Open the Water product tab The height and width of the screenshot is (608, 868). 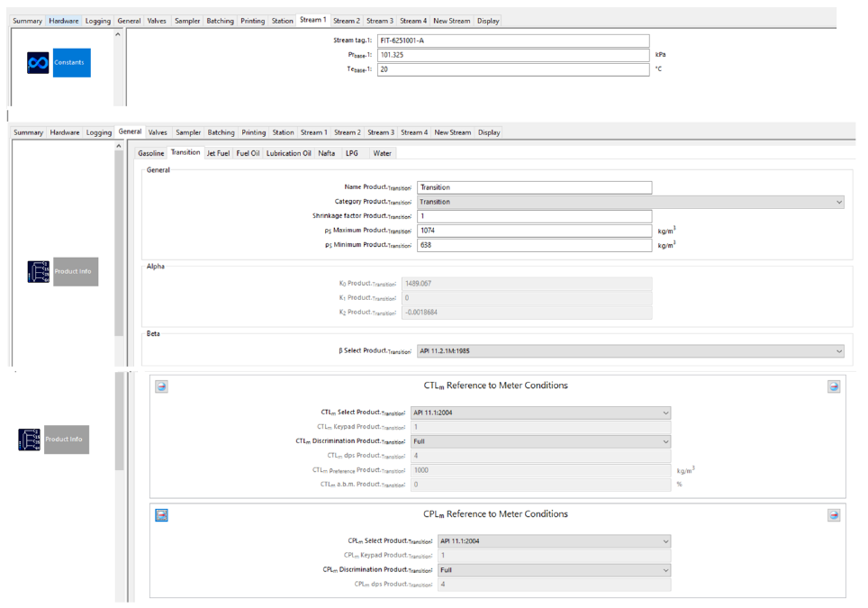coord(382,153)
